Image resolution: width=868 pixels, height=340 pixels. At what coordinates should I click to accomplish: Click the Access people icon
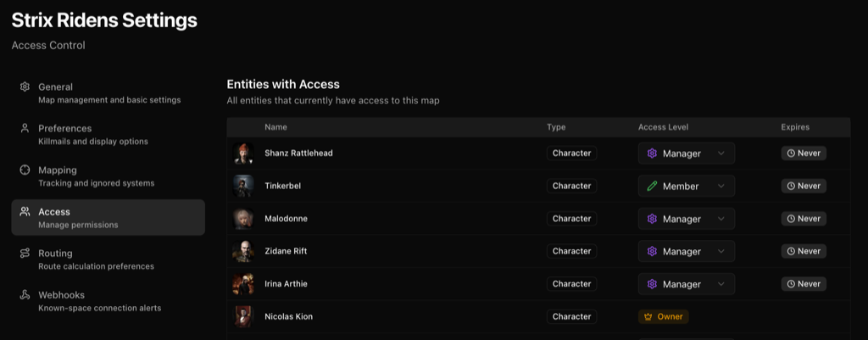tap(25, 211)
